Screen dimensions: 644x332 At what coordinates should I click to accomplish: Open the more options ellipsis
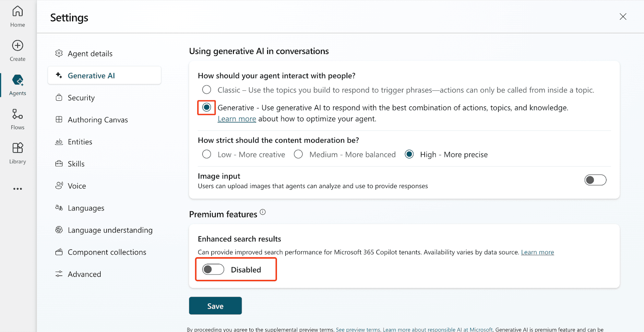(x=17, y=189)
